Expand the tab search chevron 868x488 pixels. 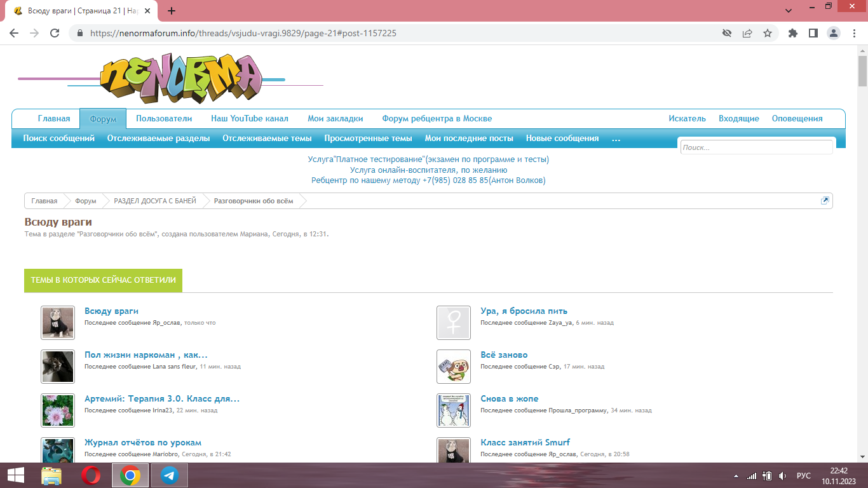789,11
